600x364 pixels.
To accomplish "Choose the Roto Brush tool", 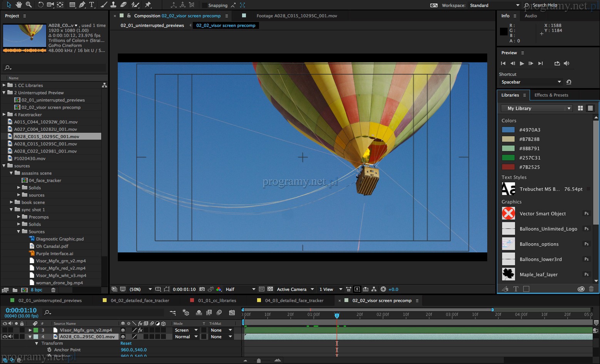I will coord(135,5).
